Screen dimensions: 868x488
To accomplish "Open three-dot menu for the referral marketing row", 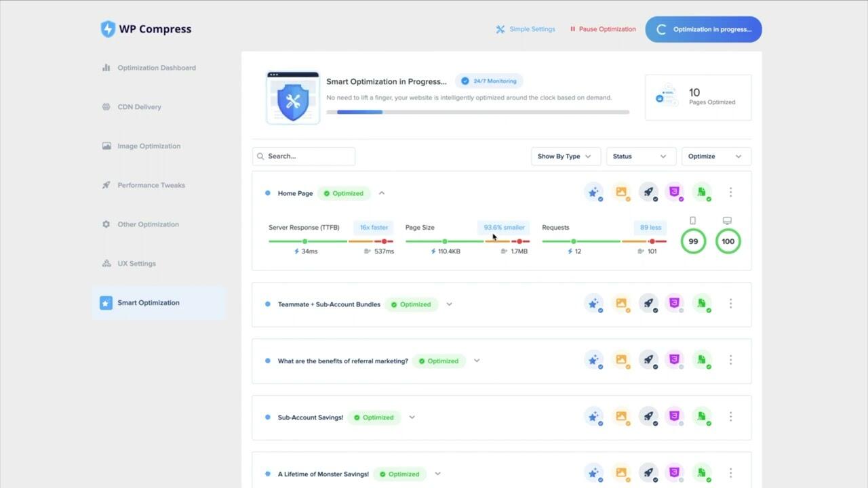I will click(730, 360).
